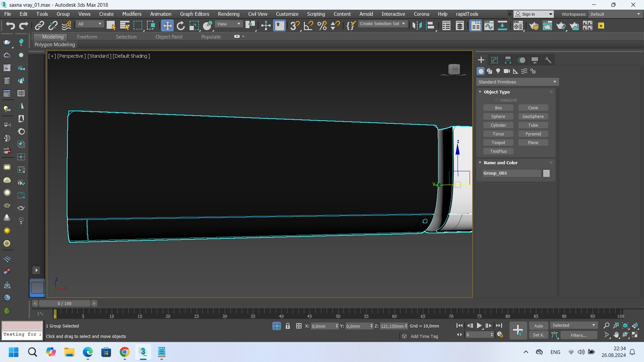644x362 pixels.
Task: Open the Hierarchy panel tab
Action: click(508, 60)
